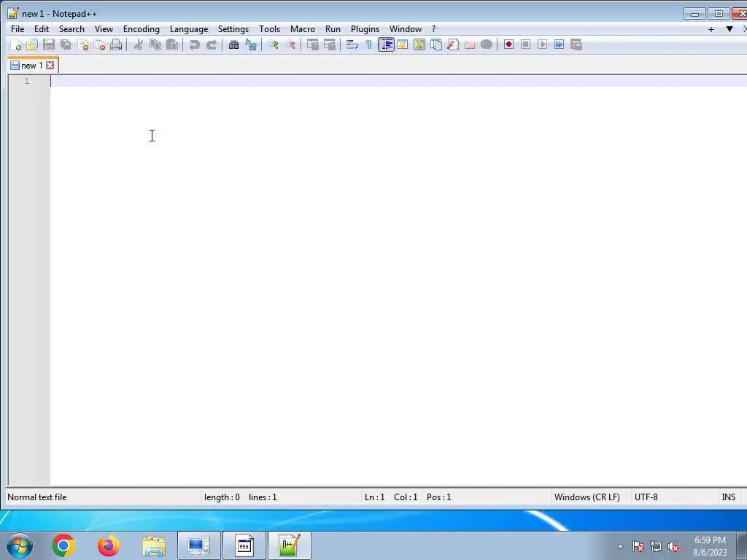This screenshot has height=560, width=747.
Task: Open the Windows Start menu orb
Action: (20, 545)
